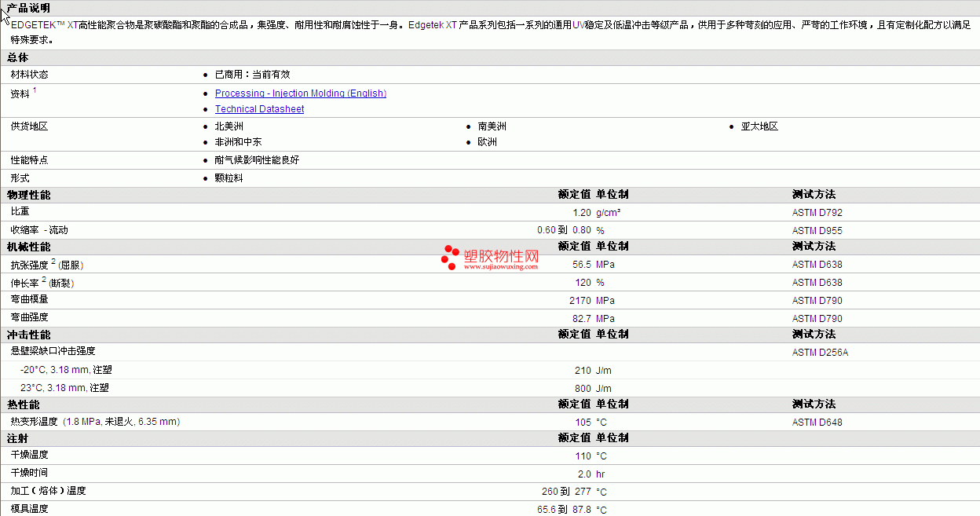
Task: Click the 南美洲 region entry
Action: [x=492, y=126]
